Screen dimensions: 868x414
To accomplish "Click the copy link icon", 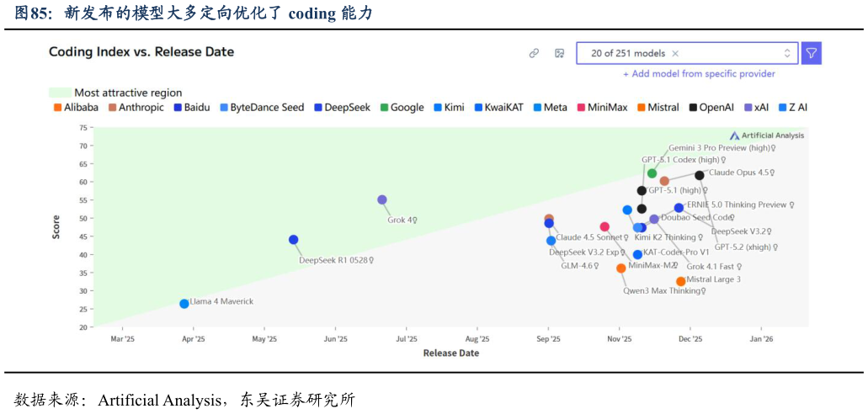I will 534,53.
